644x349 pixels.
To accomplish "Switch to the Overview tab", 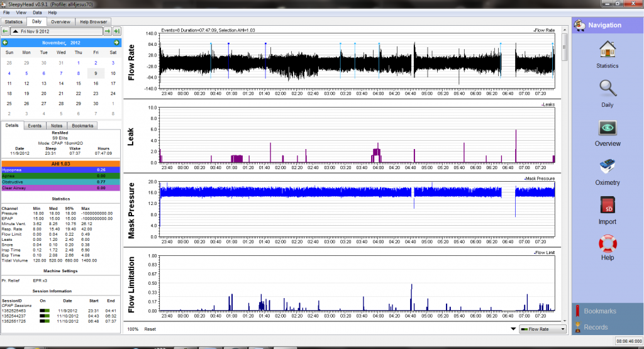I will (x=60, y=22).
